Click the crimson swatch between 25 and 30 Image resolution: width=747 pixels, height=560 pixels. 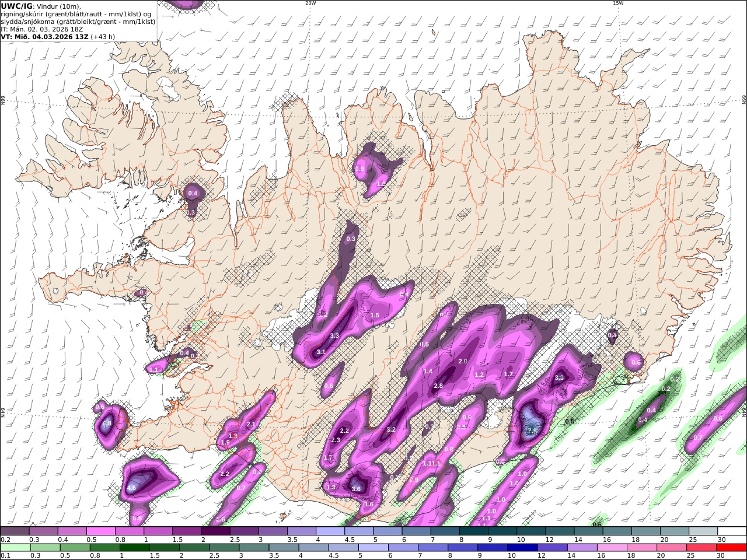pyautogui.click(x=701, y=547)
